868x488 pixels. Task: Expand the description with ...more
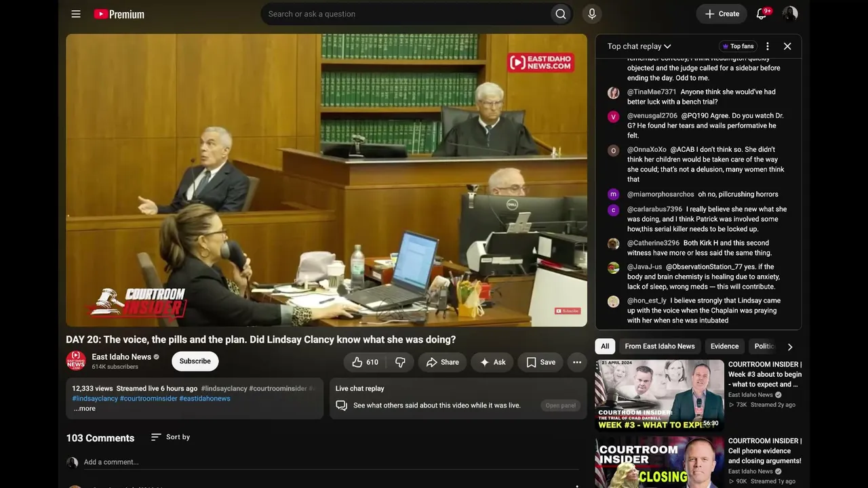[x=84, y=409]
